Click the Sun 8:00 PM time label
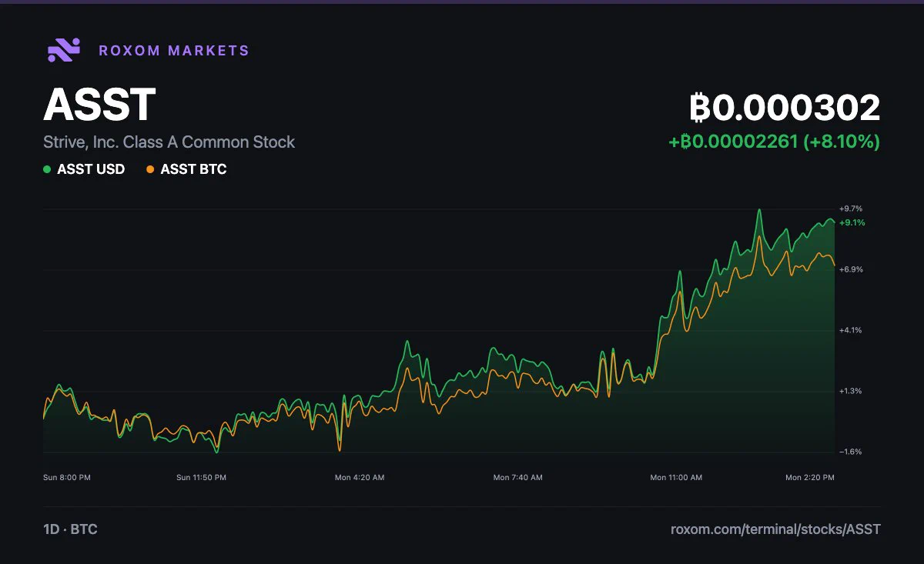Viewport: 924px width, 564px height. (67, 478)
